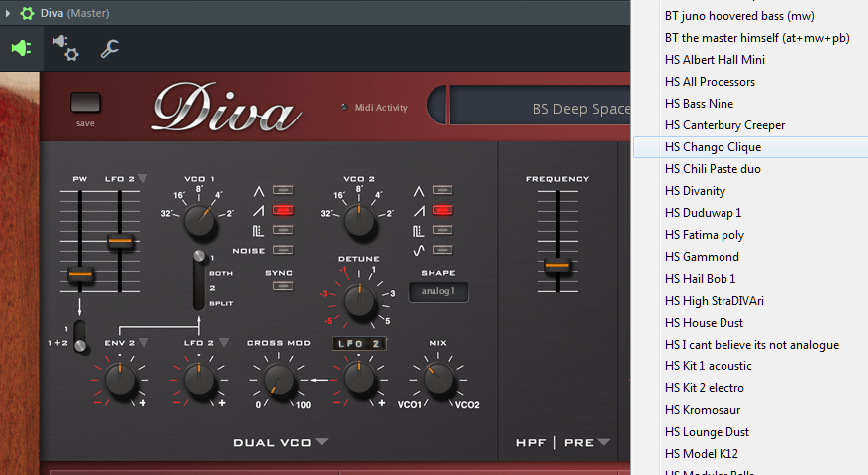Enable VCO 1 pulse waveform switch
The image size is (868, 475).
coord(283,230)
